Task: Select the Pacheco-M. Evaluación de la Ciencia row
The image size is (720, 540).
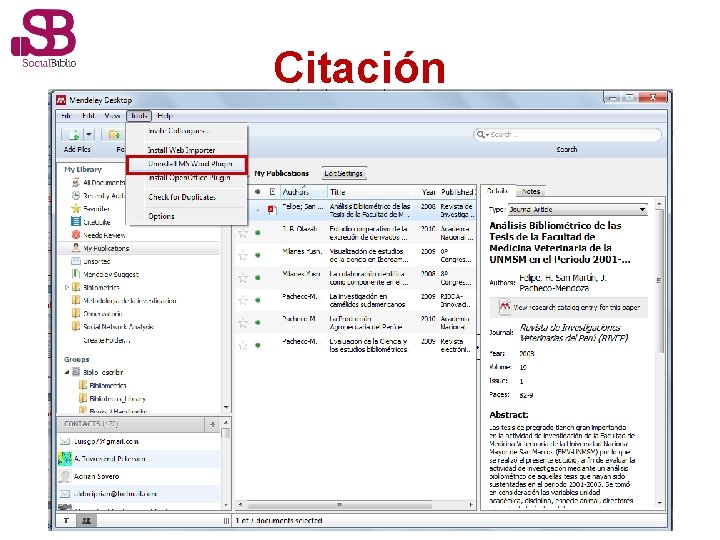Action: pos(356,345)
